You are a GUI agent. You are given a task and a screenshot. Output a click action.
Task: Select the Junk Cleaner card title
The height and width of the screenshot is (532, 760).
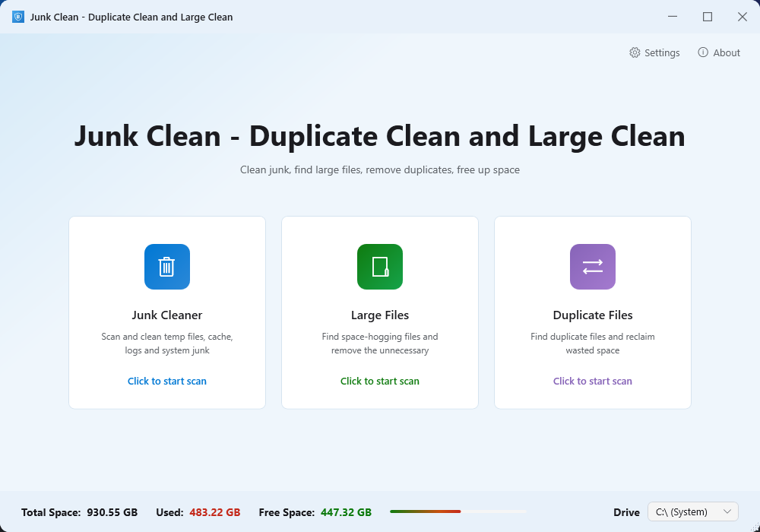coord(166,315)
